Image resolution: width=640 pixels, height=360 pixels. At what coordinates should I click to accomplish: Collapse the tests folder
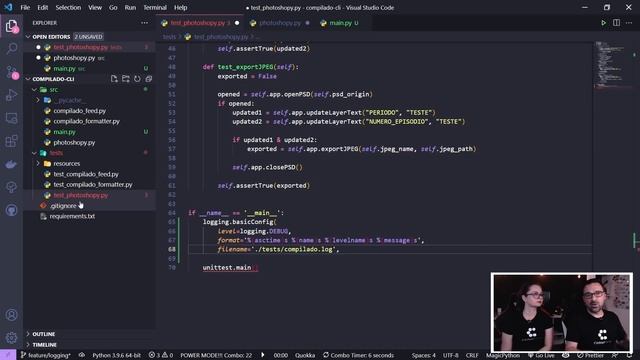point(35,153)
